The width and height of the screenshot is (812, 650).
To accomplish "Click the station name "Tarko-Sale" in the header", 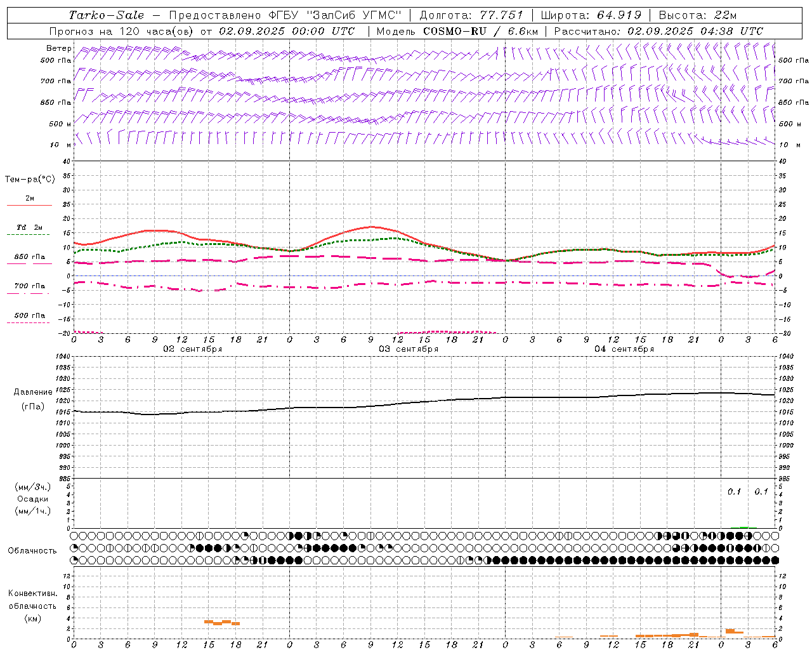I will pyautogui.click(x=107, y=15).
